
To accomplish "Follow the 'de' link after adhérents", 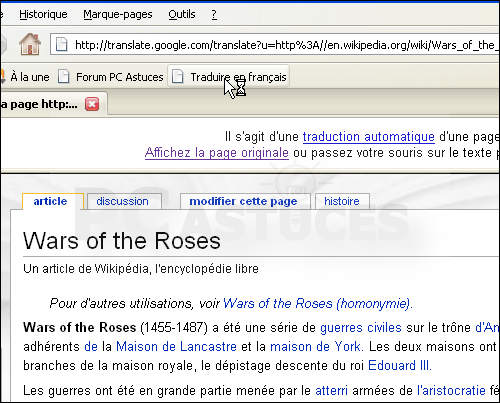I will (x=91, y=347).
